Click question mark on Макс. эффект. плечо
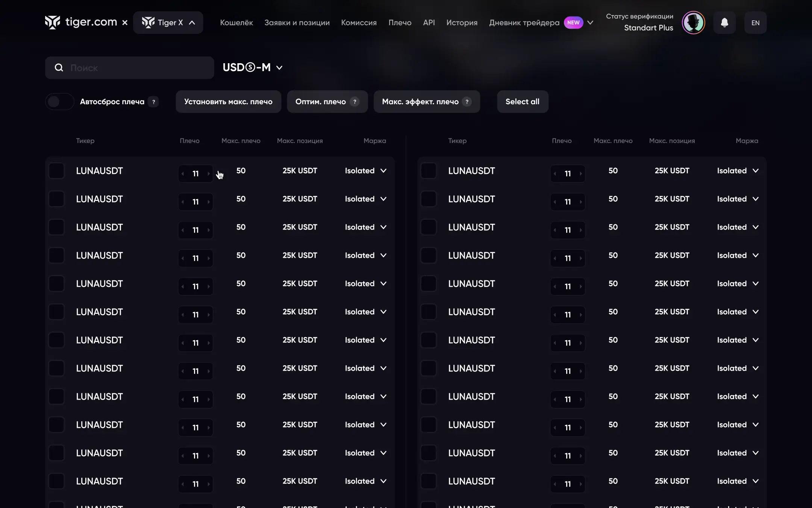This screenshot has height=508, width=812. tap(467, 102)
